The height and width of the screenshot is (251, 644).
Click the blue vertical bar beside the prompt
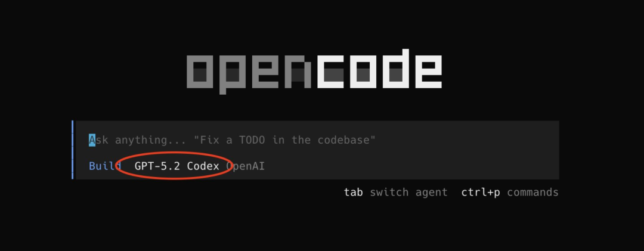point(73,150)
